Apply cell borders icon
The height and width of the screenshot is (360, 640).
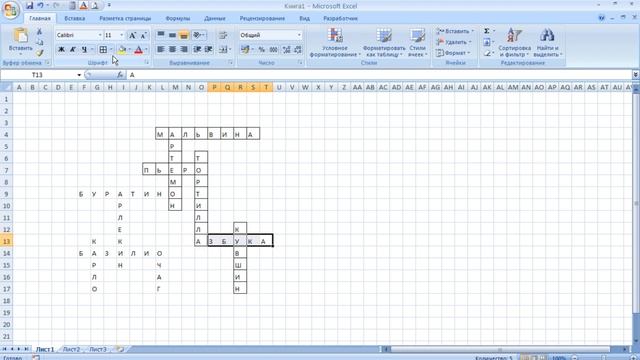pos(103,50)
